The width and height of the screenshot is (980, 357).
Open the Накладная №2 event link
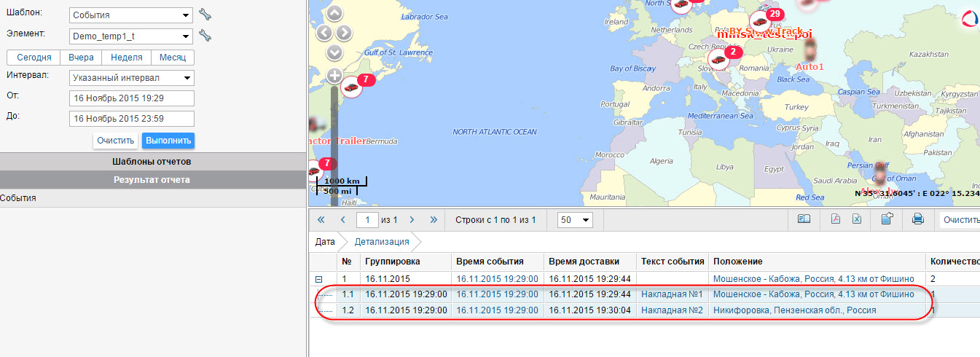[x=671, y=310]
